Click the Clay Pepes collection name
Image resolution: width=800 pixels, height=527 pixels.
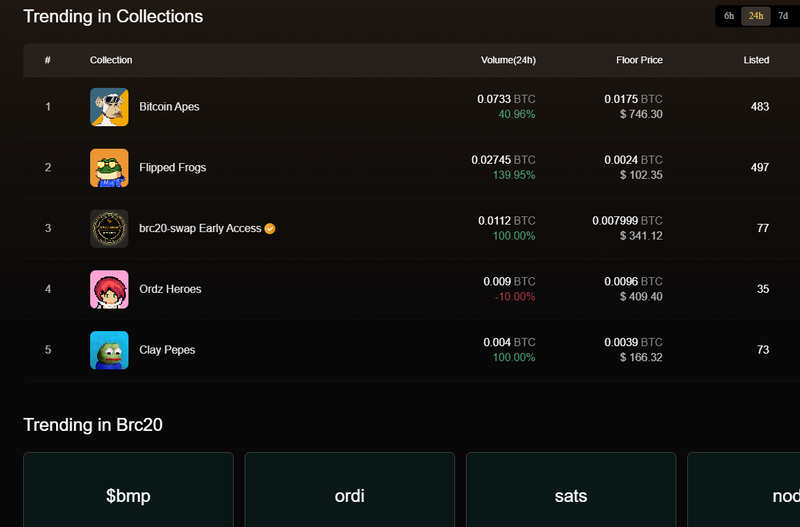click(167, 350)
